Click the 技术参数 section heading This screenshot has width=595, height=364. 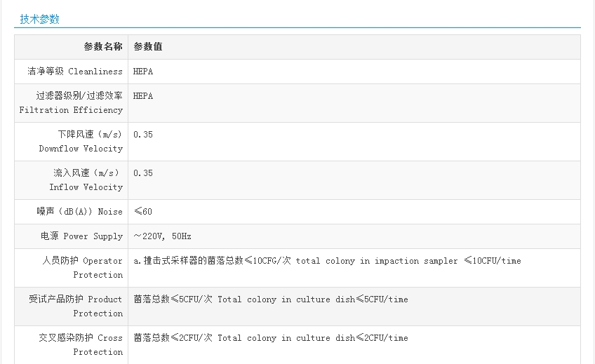39,19
